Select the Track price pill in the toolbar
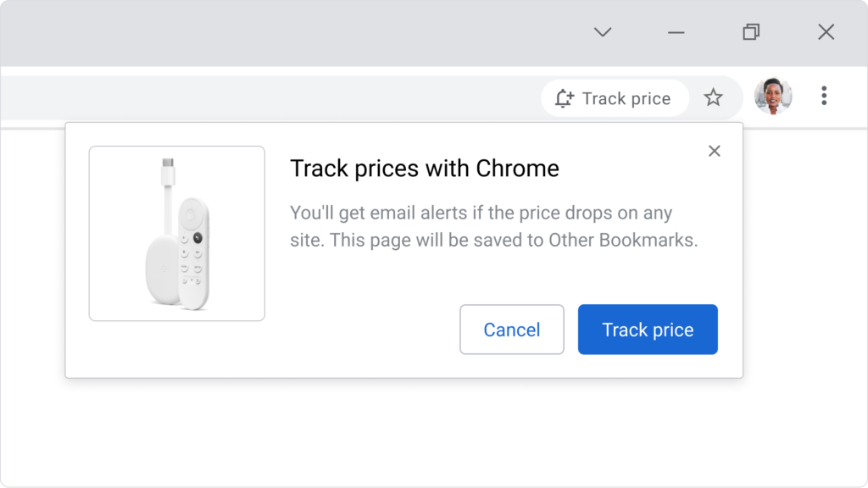Image resolution: width=868 pixels, height=488 pixels. (x=615, y=97)
